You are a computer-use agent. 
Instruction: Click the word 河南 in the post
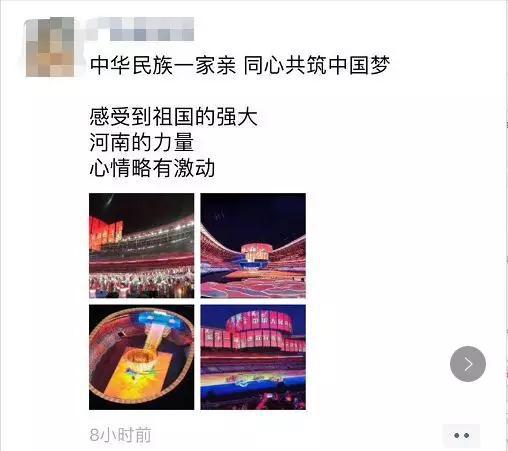coord(110,142)
